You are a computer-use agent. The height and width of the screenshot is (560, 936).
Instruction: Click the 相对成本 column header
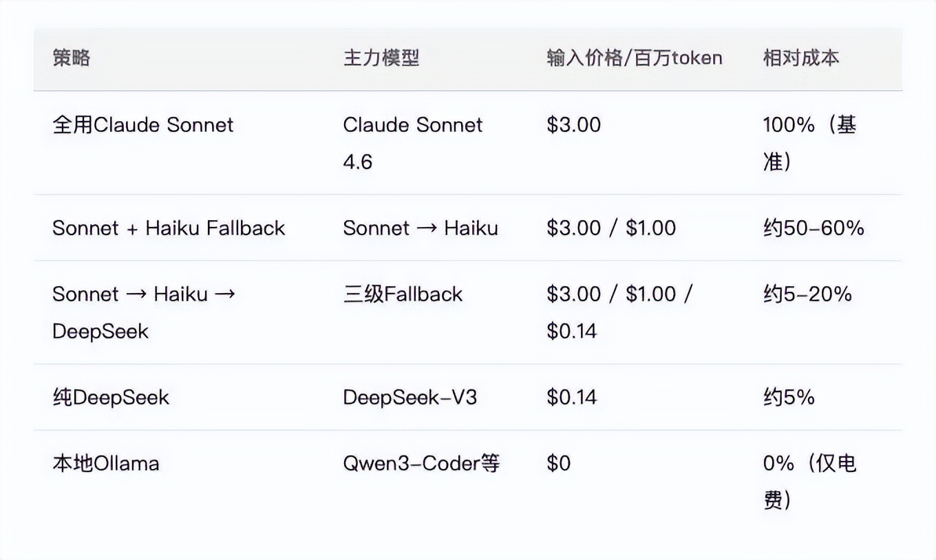pyautogui.click(x=801, y=58)
